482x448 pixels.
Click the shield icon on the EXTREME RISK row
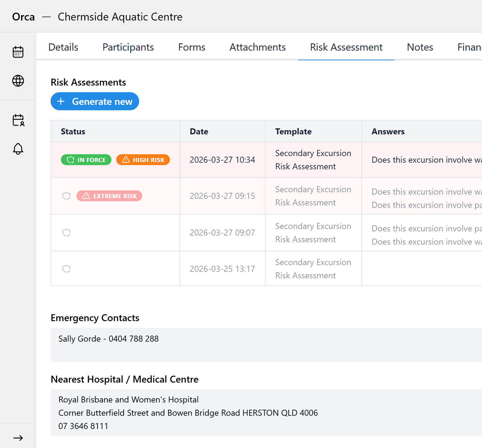pyautogui.click(x=66, y=196)
